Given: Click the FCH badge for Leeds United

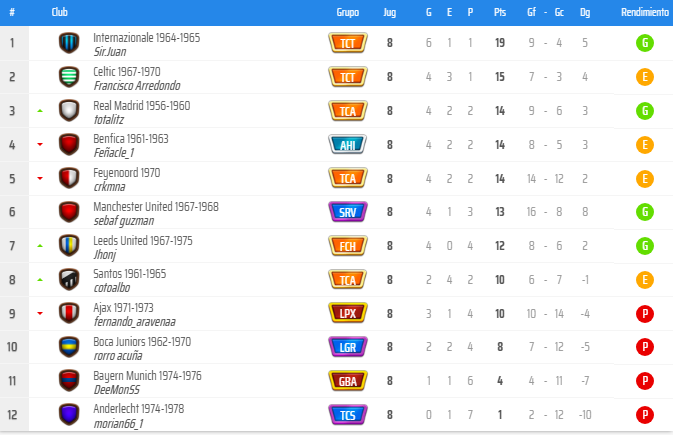Looking at the screenshot, I should tap(348, 246).
